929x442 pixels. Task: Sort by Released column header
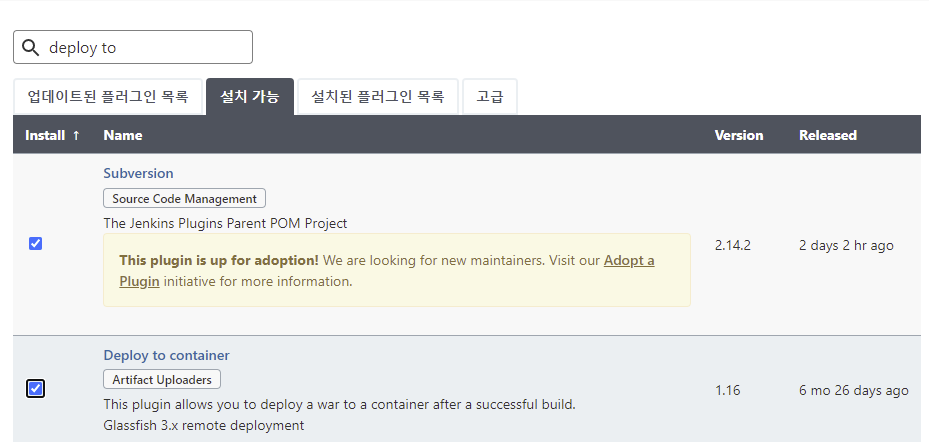click(x=828, y=135)
